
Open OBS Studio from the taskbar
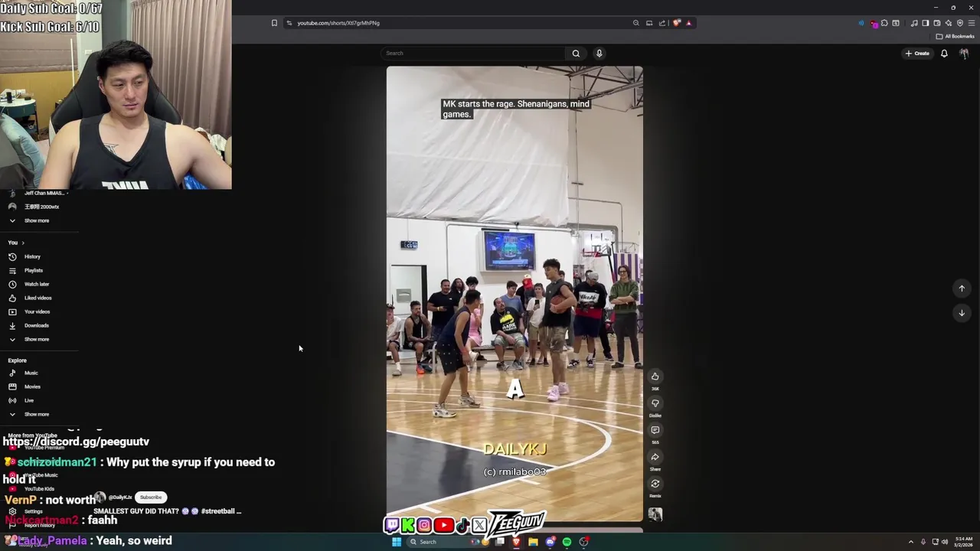(584, 542)
